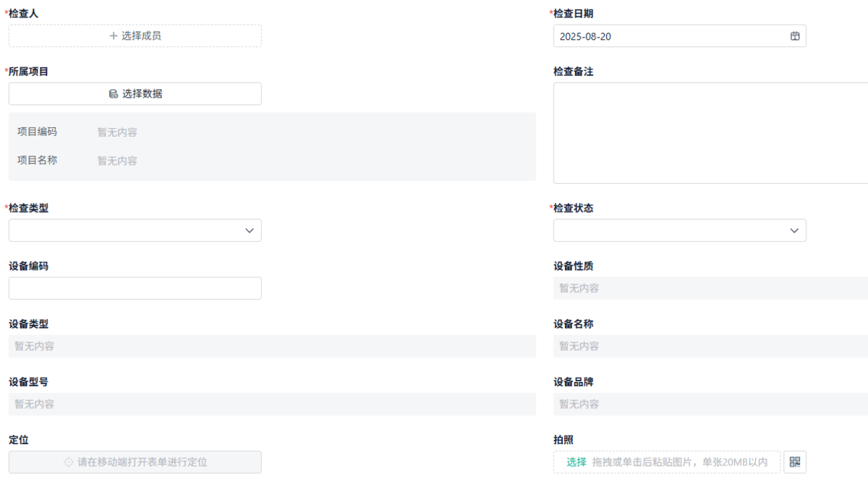
Task: Click 暂无内容 placeholder beside 项目编码
Action: click(x=116, y=132)
